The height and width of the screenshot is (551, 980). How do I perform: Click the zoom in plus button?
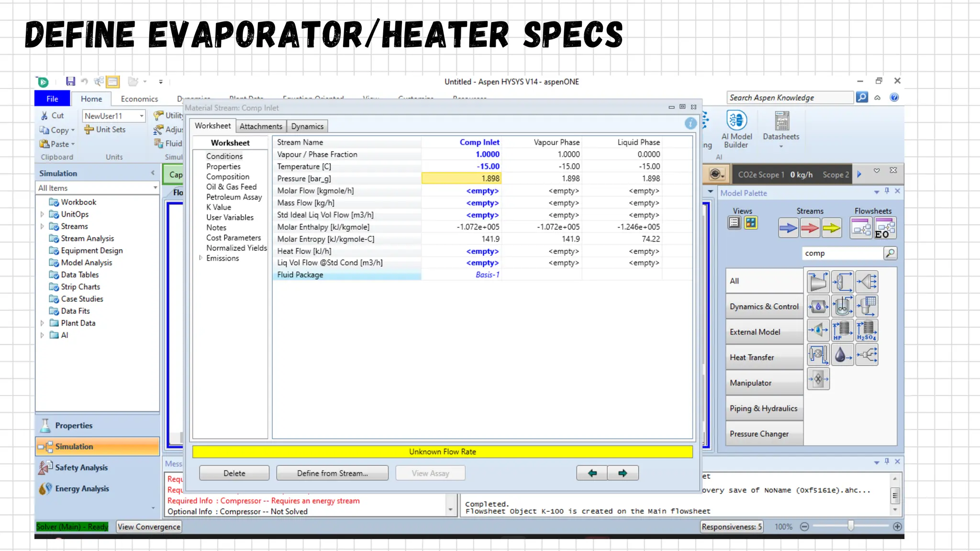click(897, 527)
